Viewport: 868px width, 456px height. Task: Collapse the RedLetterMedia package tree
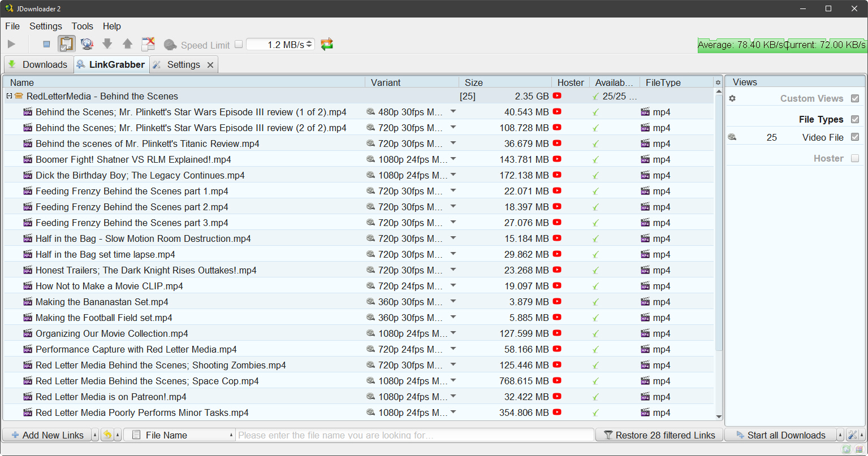[9, 96]
